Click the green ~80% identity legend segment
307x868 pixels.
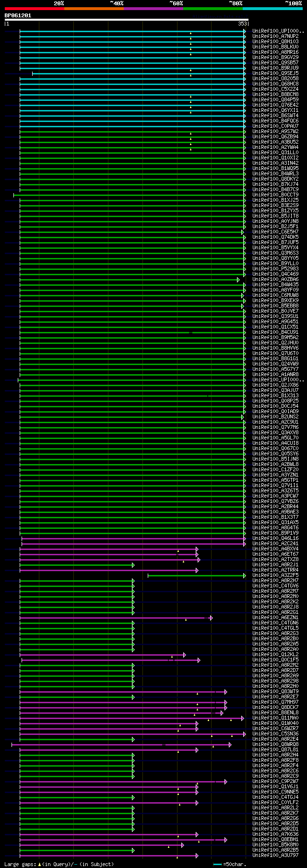click(x=213, y=8)
